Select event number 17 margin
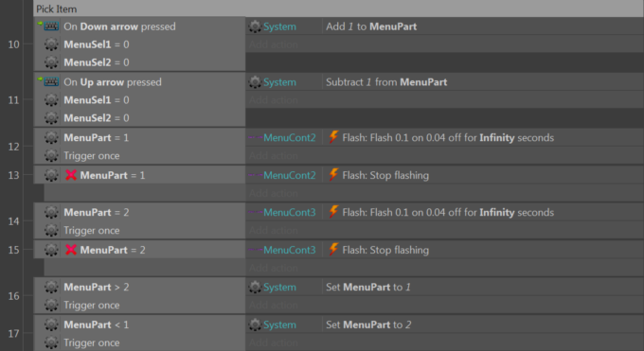The height and width of the screenshot is (351, 644). 13,333
